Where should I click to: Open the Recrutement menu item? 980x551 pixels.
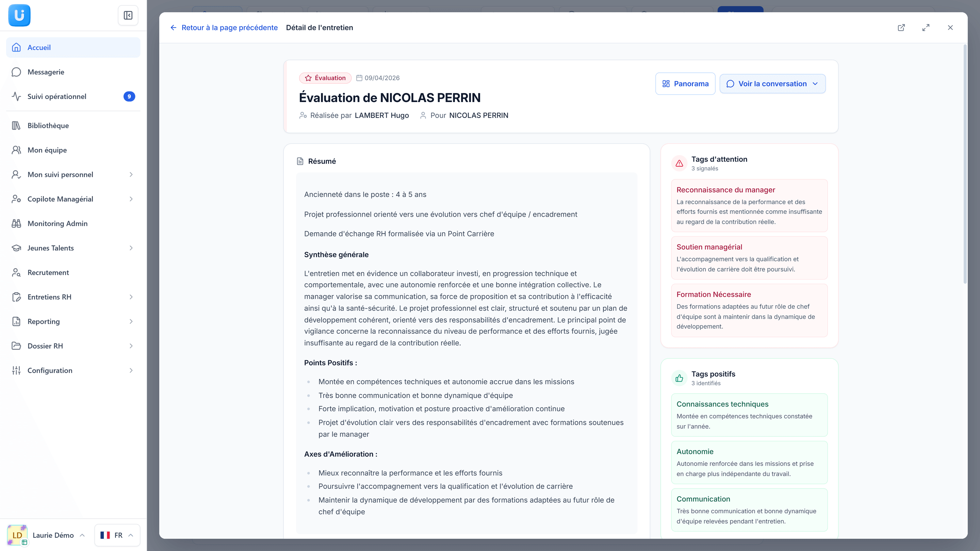click(73, 273)
